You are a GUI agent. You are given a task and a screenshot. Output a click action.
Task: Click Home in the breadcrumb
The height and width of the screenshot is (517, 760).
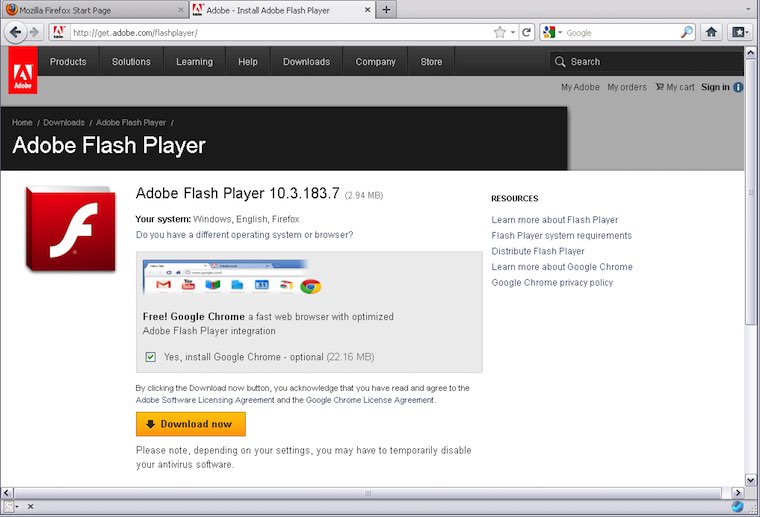click(22, 123)
